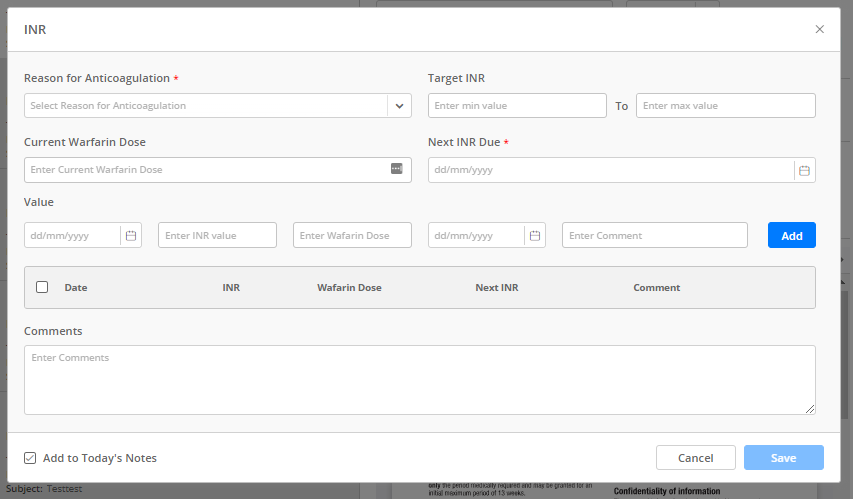
Task: Open calendar icon for the Value date
Action: 131,236
